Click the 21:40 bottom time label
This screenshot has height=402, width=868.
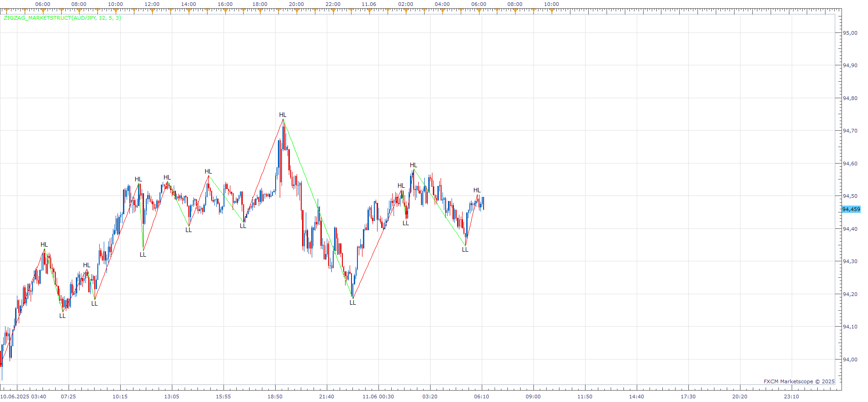327,397
